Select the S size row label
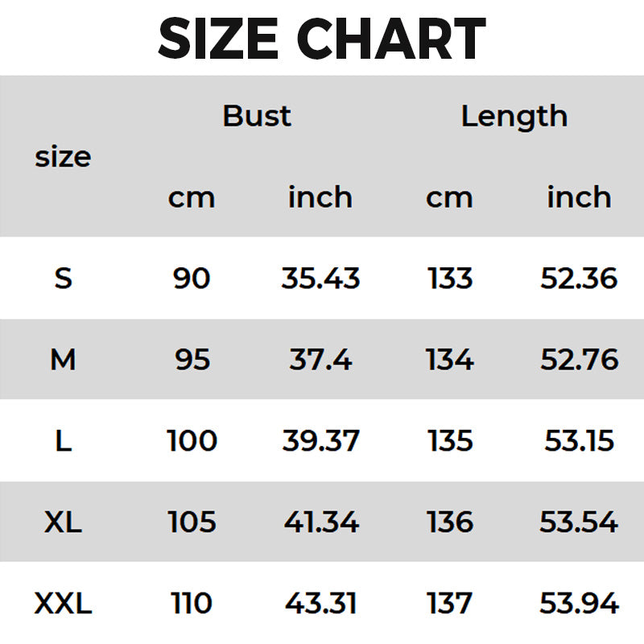 click(x=63, y=279)
